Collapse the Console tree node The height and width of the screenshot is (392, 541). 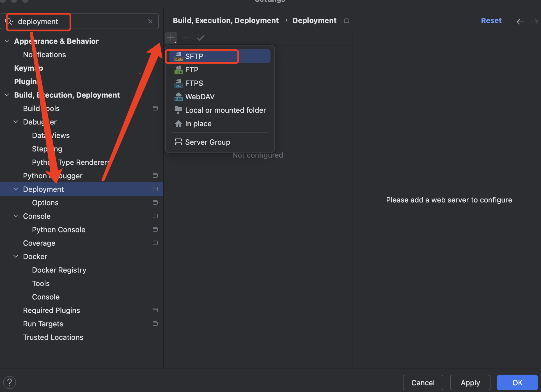click(x=16, y=216)
